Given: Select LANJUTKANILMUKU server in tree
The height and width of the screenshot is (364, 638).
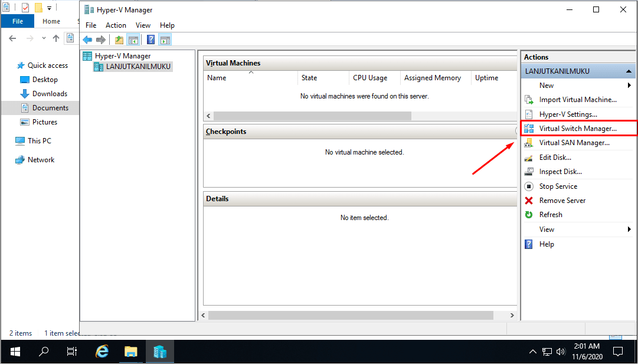Looking at the screenshot, I should (138, 66).
